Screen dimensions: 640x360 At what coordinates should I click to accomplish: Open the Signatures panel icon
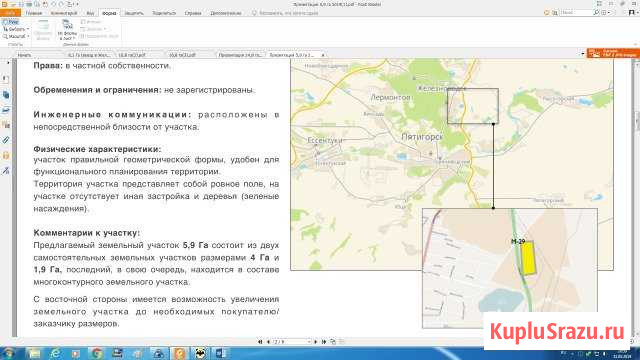6,171
